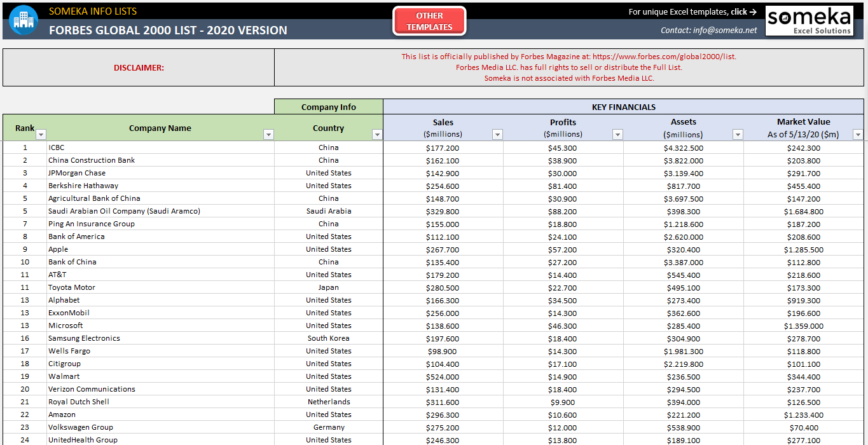Click Royal Dutch Shell's profits $9.900

click(563, 402)
